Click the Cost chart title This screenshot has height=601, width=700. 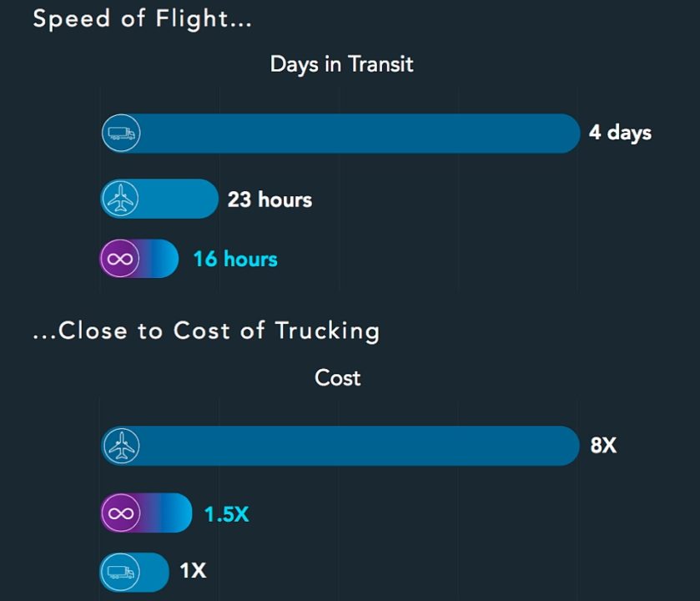point(338,378)
